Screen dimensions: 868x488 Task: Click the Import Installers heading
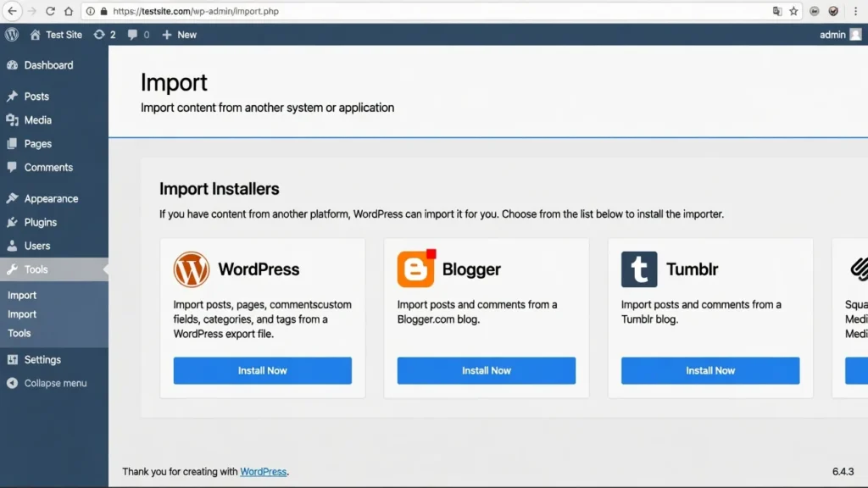click(x=220, y=189)
